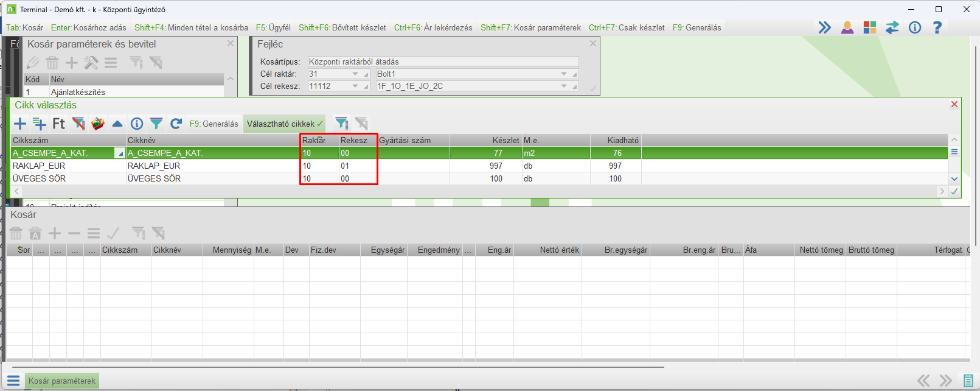Click the green confirm checkmark in Cikk választás corner
This screenshot has height=391, width=980.
[x=954, y=191]
